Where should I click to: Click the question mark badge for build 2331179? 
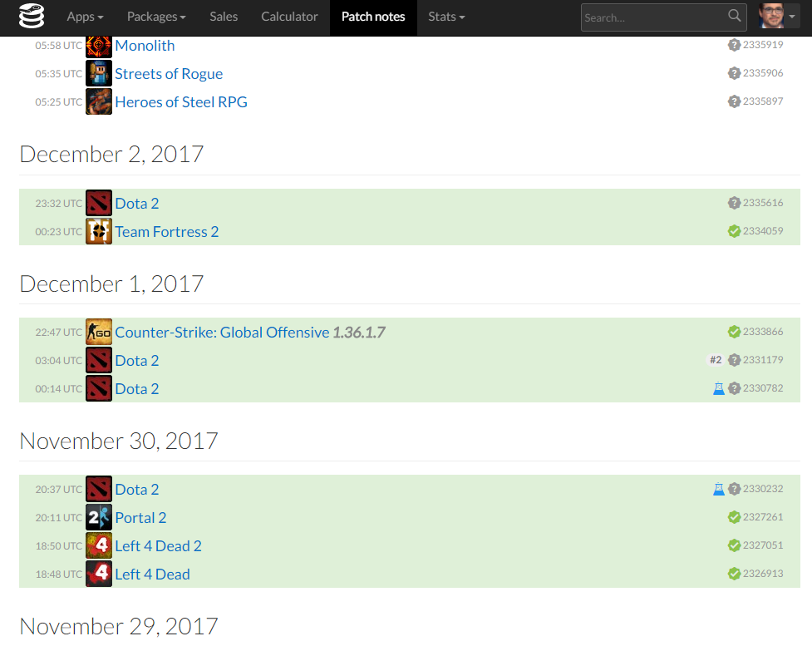click(x=734, y=359)
